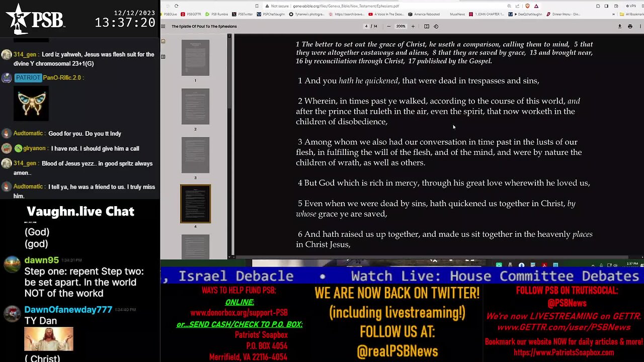This screenshot has width=644, height=362.
Task: Open the DeeQchatVaughn bookmark
Action: [525, 14]
